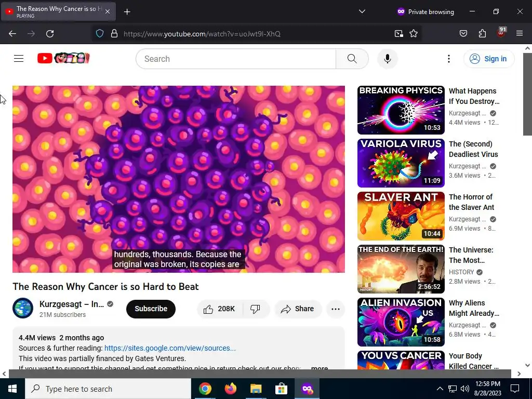Open the list all tabs dropdown

click(x=362, y=11)
